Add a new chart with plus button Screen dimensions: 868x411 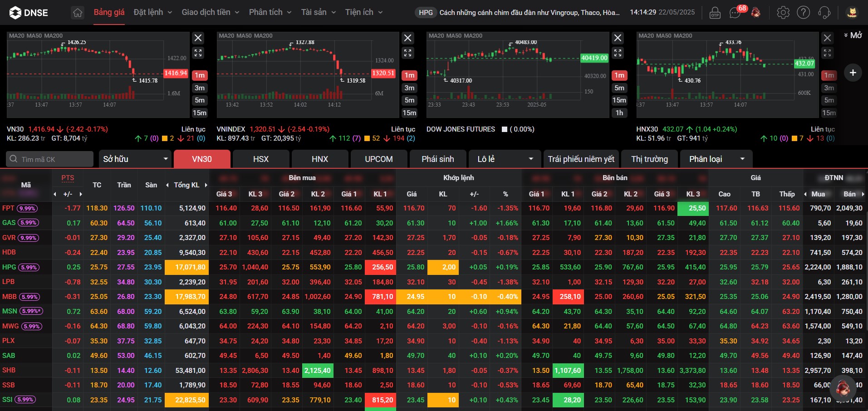853,73
